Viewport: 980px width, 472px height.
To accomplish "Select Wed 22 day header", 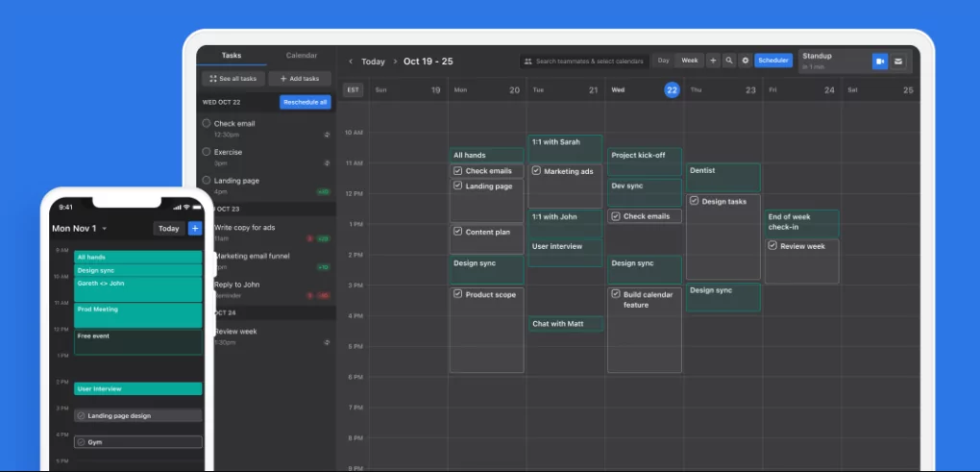I will pyautogui.click(x=645, y=90).
